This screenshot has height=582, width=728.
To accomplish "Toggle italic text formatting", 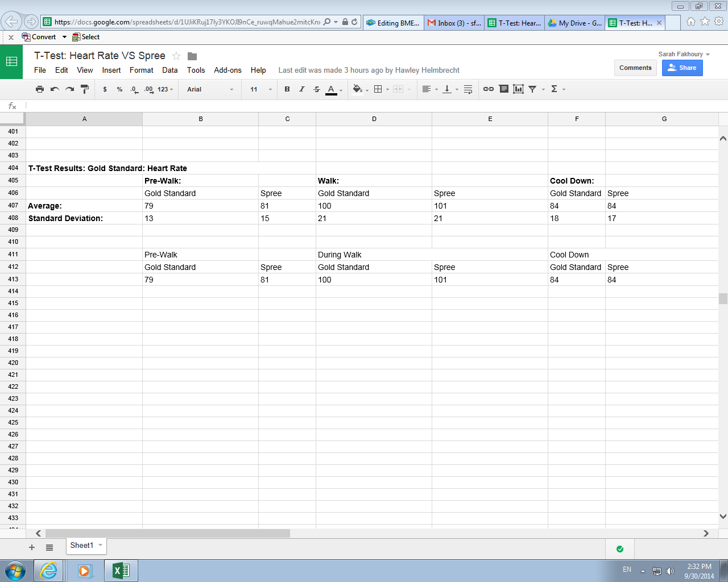I will (302, 89).
